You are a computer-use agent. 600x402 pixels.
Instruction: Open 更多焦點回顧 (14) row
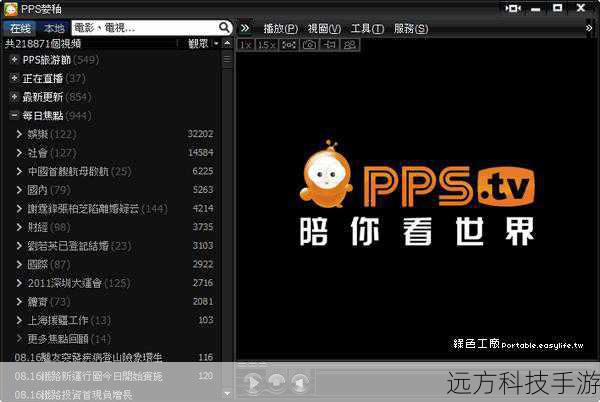click(114, 339)
